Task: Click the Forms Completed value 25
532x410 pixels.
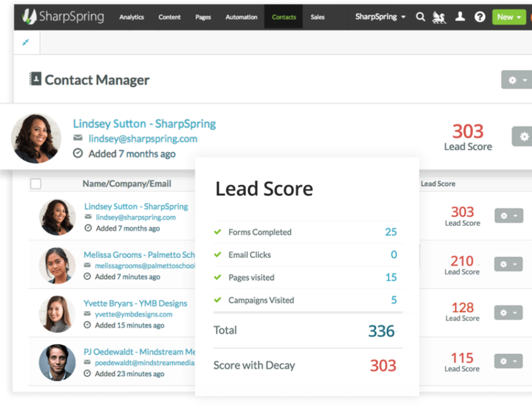Action: tap(391, 232)
